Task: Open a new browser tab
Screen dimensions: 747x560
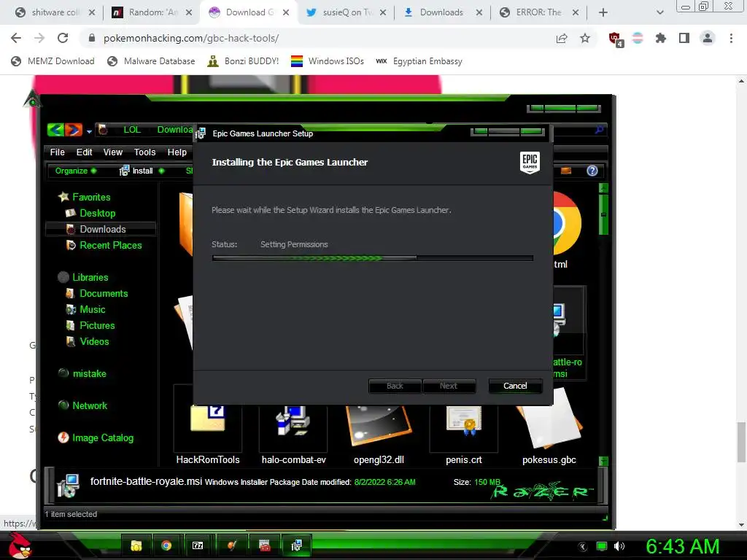Action: pos(603,12)
